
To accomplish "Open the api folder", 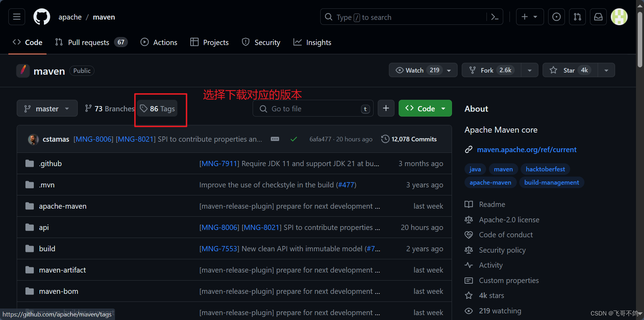I will [44, 228].
